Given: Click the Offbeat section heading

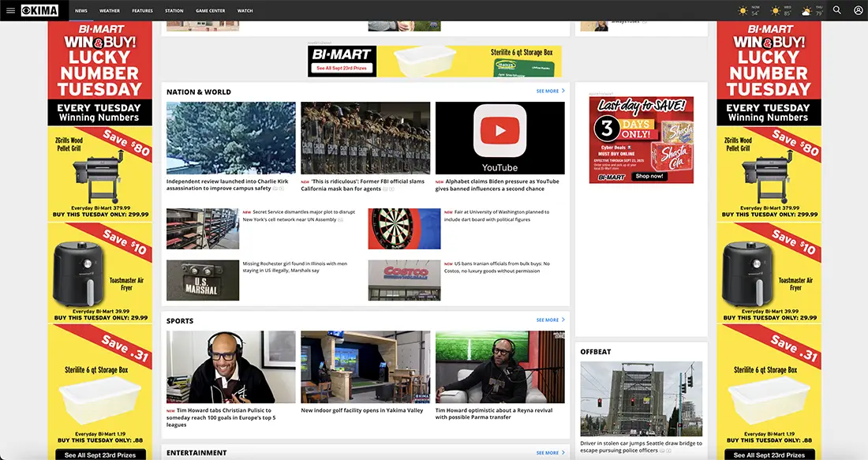Looking at the screenshot, I should pyautogui.click(x=596, y=351).
